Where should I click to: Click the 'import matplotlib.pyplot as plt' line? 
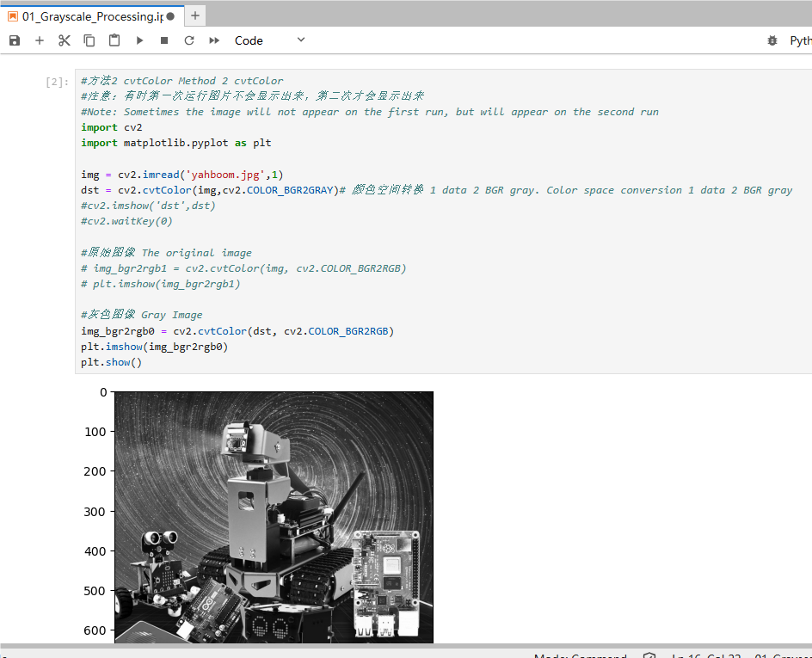[176, 143]
